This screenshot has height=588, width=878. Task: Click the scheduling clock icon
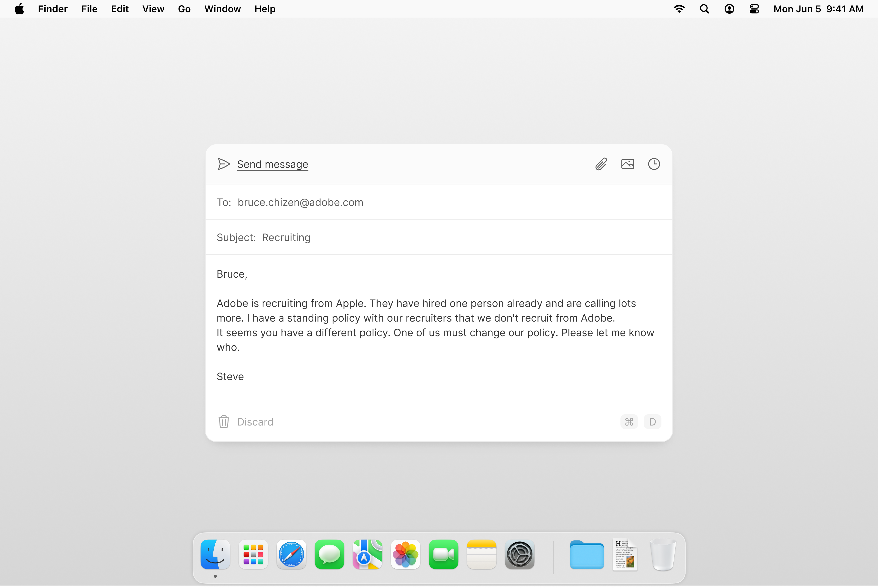pos(654,164)
